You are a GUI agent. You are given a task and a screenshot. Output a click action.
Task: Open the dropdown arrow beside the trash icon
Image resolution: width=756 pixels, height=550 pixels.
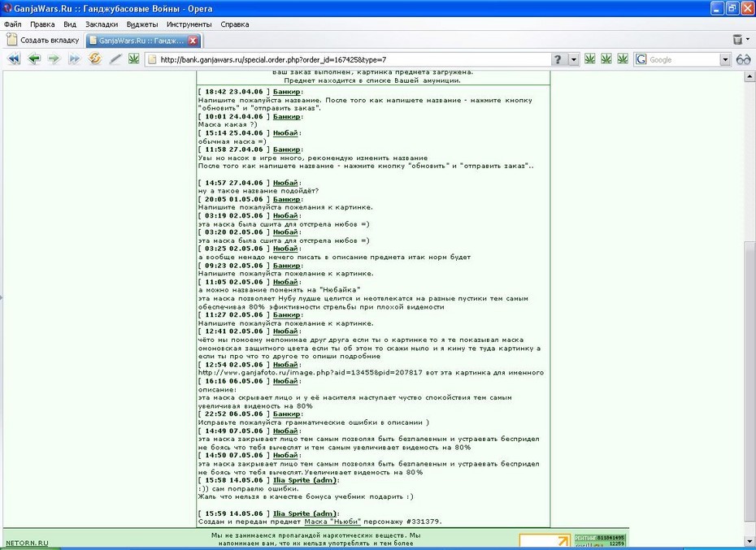coord(748,40)
